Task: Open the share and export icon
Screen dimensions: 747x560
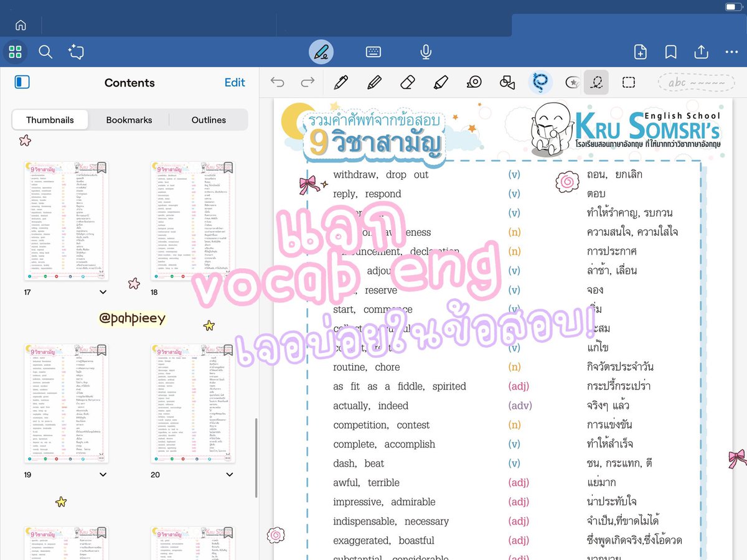Action: coord(701,52)
